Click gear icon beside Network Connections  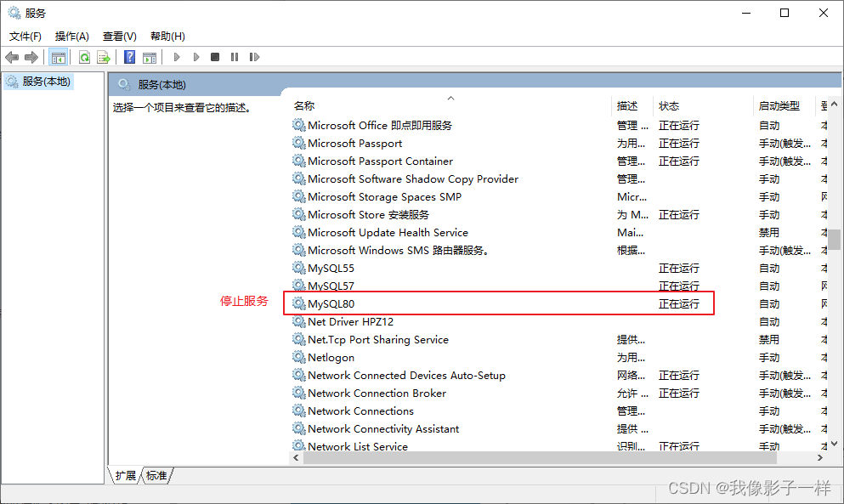click(x=298, y=410)
